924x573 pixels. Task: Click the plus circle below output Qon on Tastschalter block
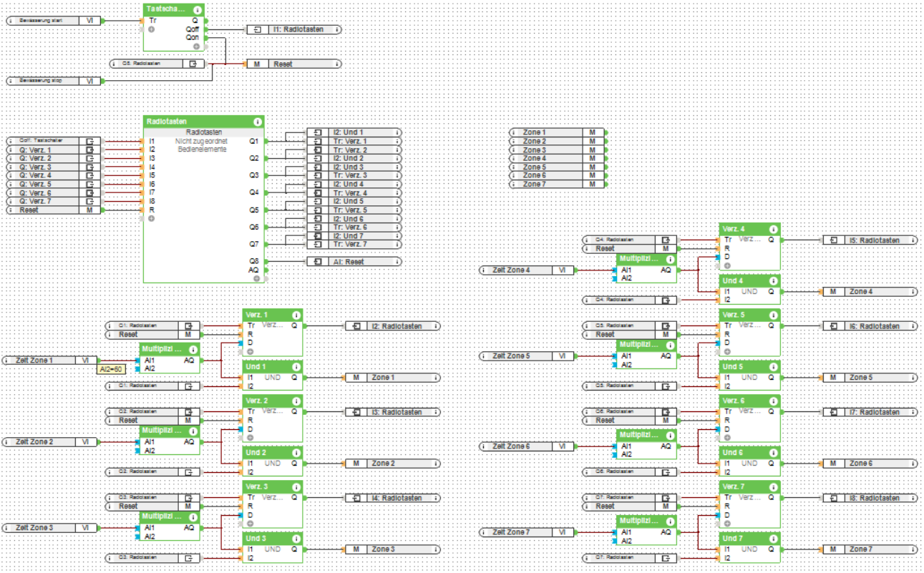pyautogui.click(x=196, y=46)
